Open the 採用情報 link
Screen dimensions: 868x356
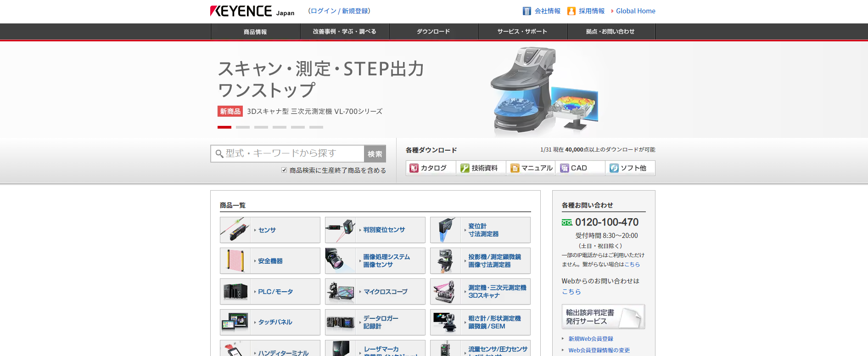click(592, 11)
